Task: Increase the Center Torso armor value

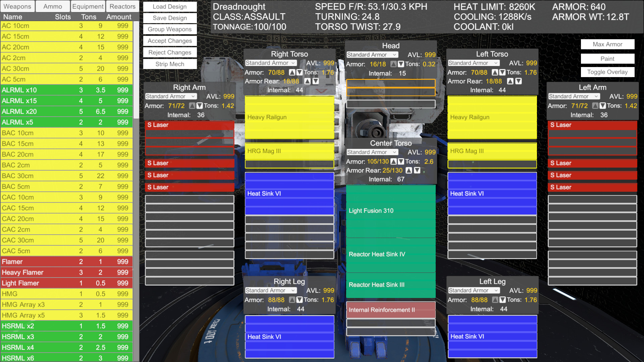Action: click(393, 161)
